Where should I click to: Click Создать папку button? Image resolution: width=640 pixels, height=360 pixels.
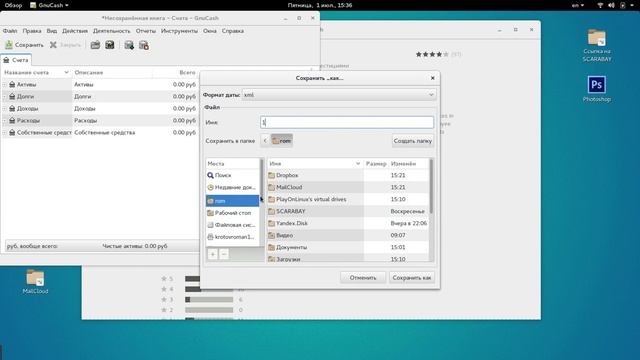413,141
